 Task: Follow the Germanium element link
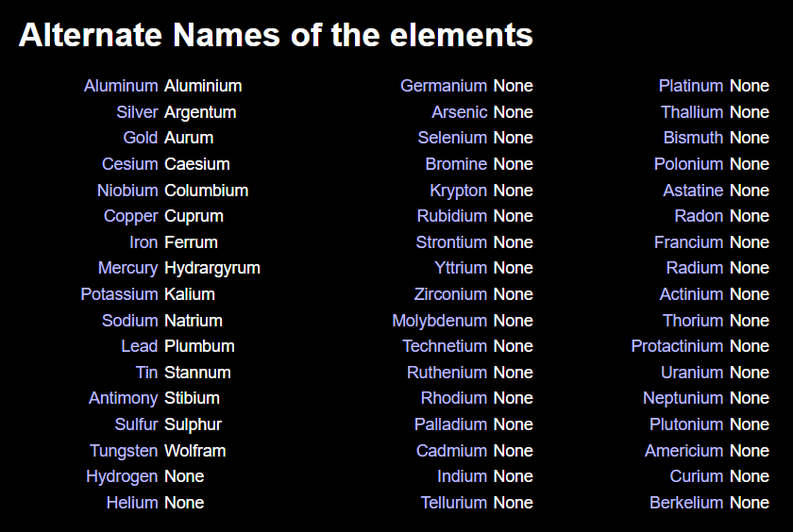(444, 86)
